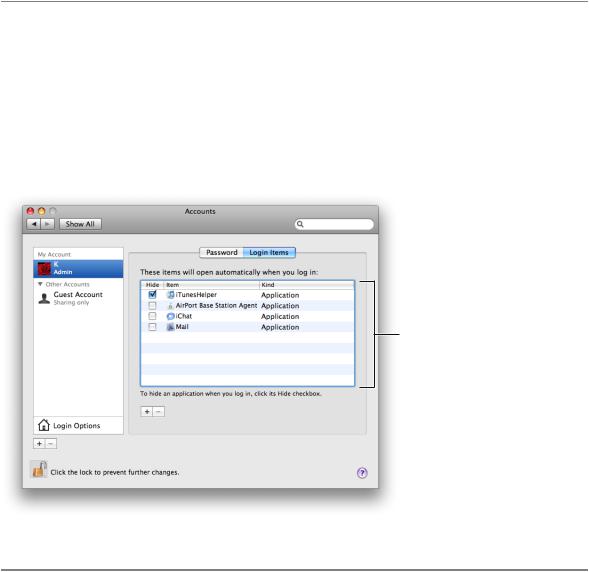This screenshot has width=589, height=572.
Task: Sort by the Kind column header
Action: click(x=307, y=285)
